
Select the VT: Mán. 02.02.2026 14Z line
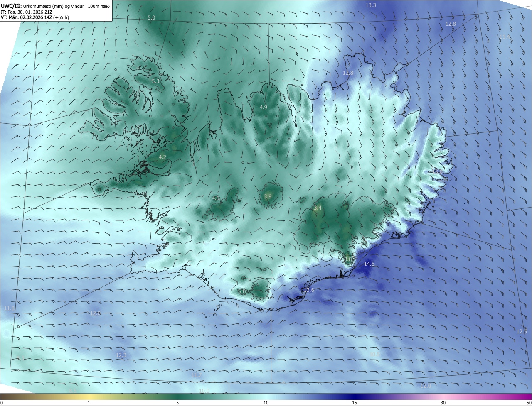[x=34, y=17]
